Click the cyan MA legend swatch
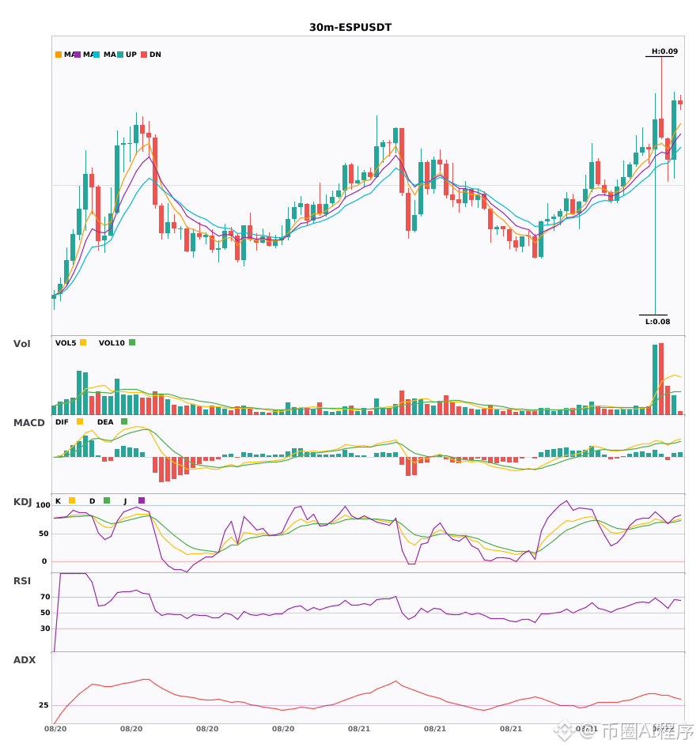 coord(96,55)
